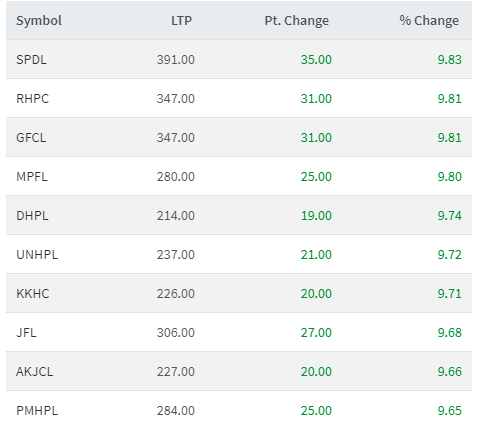Click SPDL LTP value 391.00
Image resolution: width=478 pixels, height=423 pixels.
tap(176, 60)
